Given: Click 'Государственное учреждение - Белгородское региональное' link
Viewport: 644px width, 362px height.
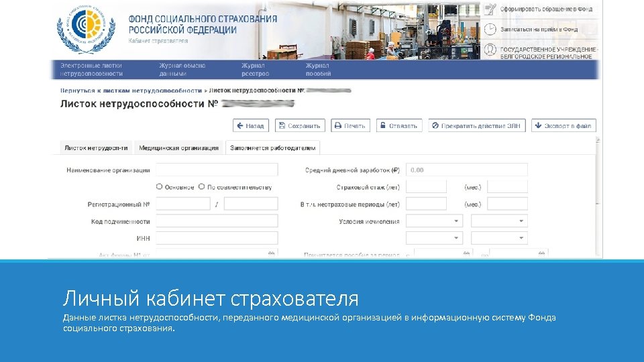Looking at the screenshot, I should point(549,52).
